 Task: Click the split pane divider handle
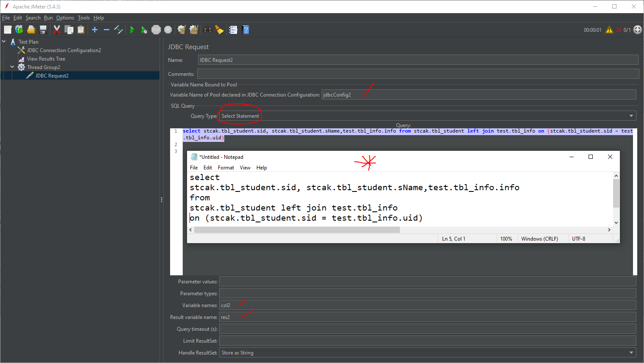(x=162, y=200)
